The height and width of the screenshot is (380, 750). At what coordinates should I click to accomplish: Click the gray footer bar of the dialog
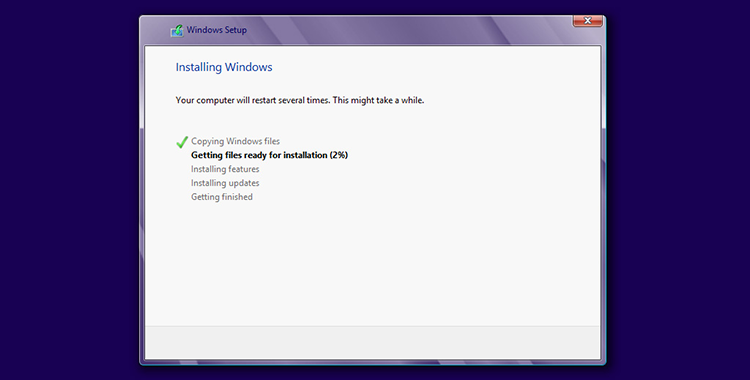coord(373,343)
